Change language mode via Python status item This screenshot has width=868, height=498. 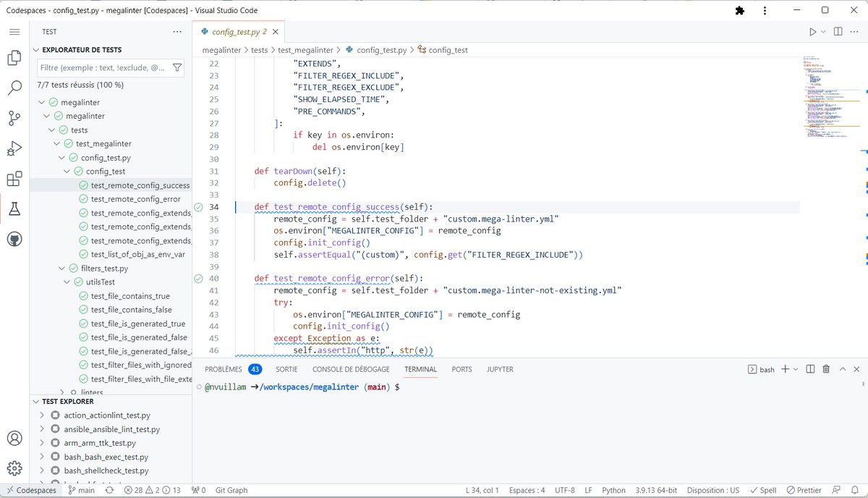coord(613,490)
